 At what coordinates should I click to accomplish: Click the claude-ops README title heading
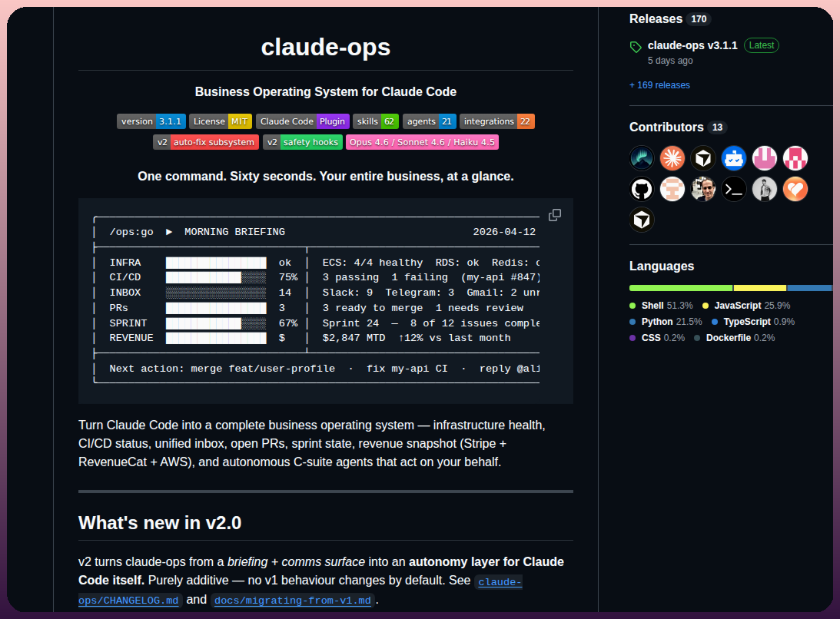point(326,47)
